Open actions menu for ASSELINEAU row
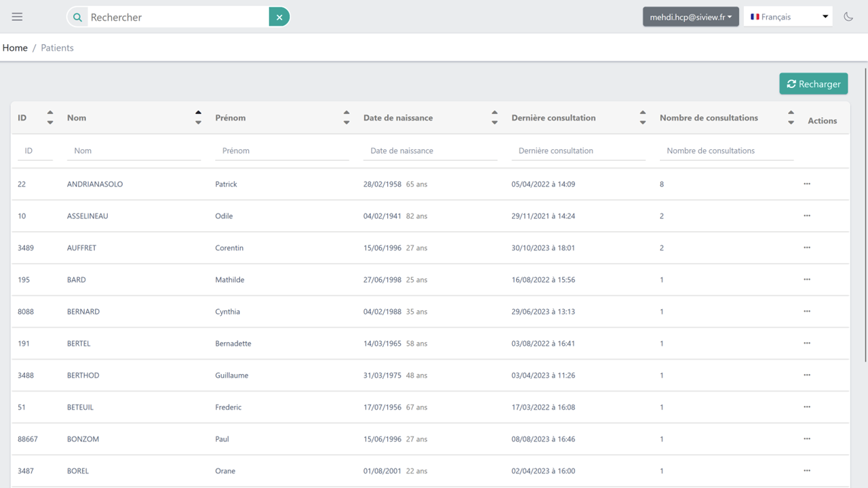The image size is (868, 488). (807, 216)
